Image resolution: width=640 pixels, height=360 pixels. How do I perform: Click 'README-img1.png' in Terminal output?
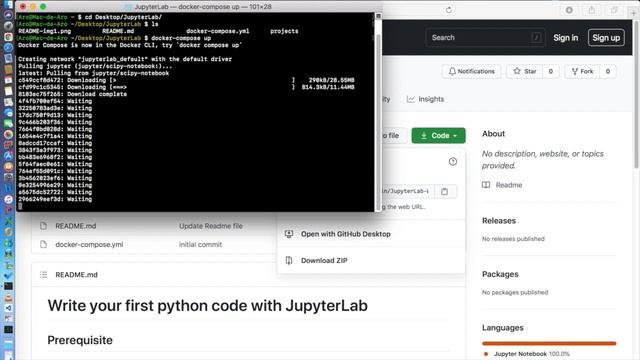[44, 31]
